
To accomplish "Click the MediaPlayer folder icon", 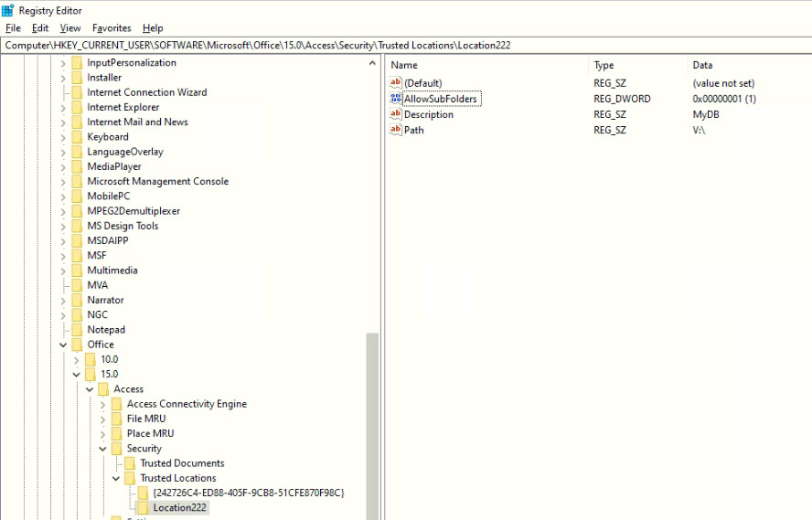I will (x=77, y=166).
